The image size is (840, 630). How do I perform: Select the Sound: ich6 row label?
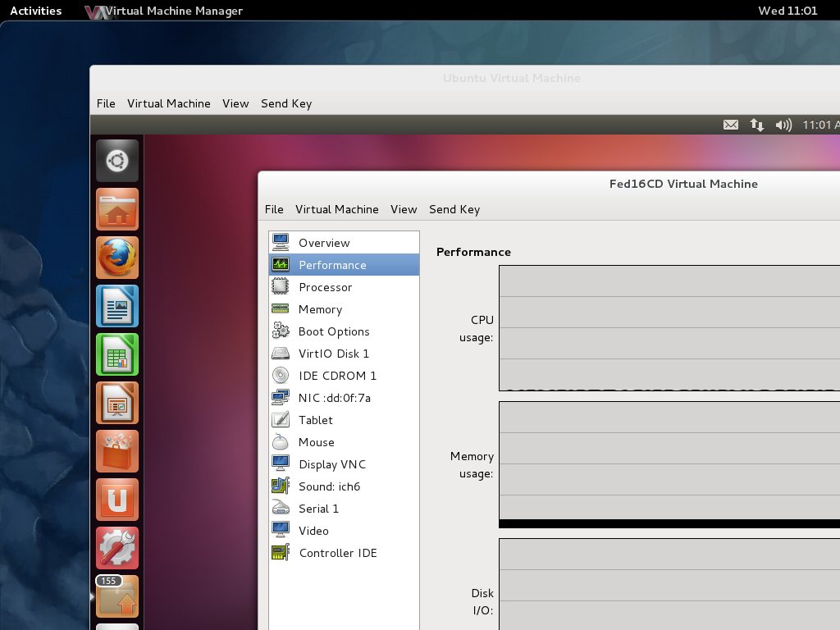[329, 486]
